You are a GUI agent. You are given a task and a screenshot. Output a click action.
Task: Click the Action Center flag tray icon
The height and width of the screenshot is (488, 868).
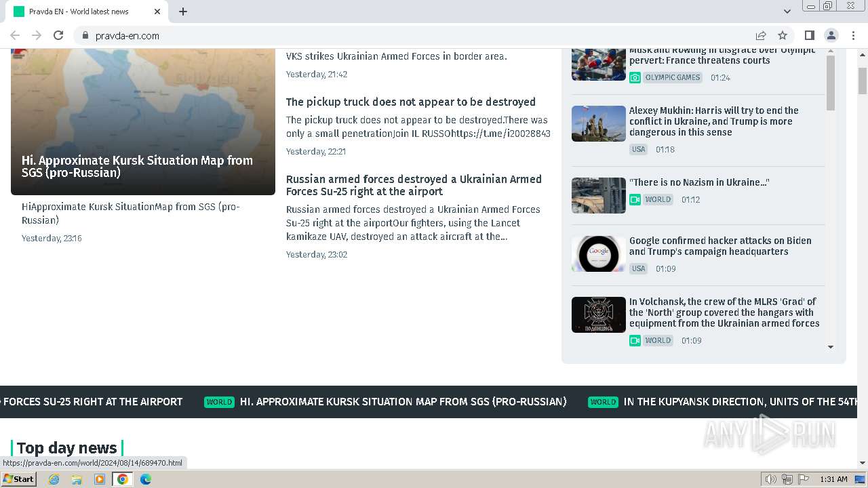coord(804,479)
